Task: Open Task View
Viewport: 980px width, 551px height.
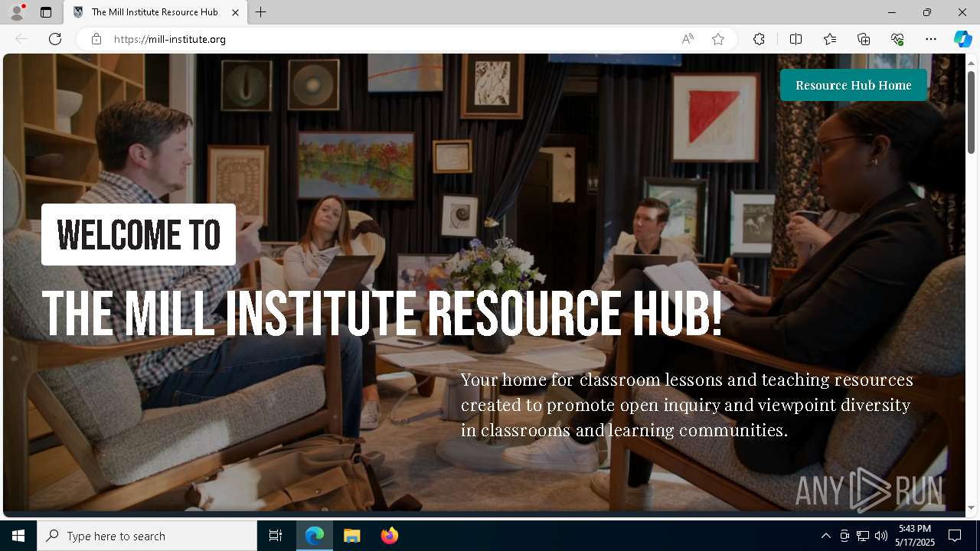Action: click(x=276, y=536)
